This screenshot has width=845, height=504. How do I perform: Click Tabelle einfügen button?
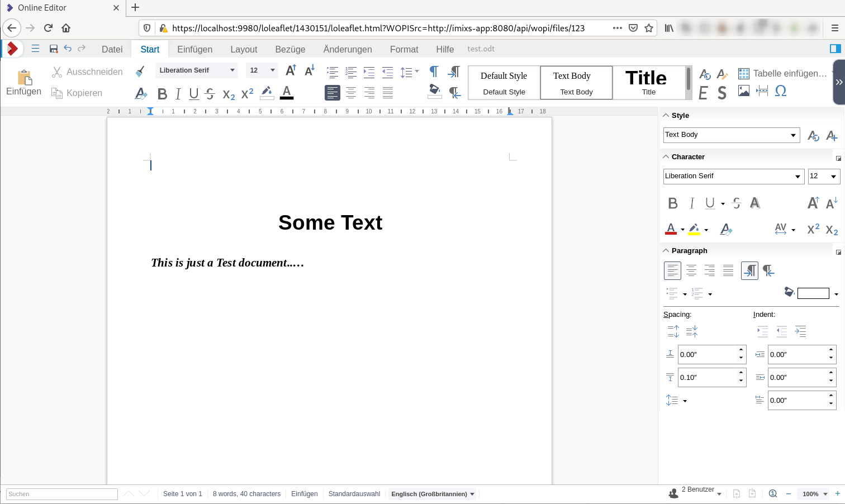[782, 73]
